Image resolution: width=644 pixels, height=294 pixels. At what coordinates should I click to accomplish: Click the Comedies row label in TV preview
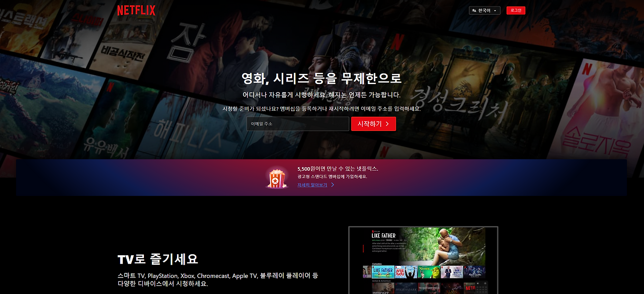(x=377, y=264)
